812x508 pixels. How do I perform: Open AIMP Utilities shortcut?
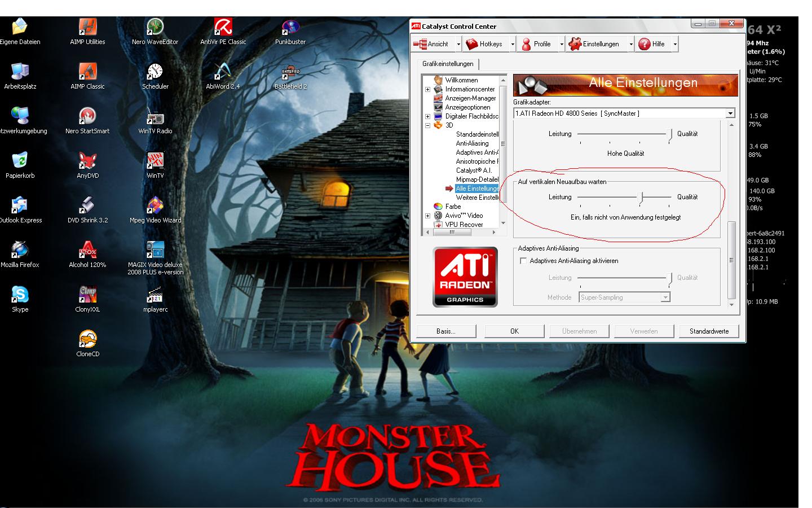click(x=87, y=27)
